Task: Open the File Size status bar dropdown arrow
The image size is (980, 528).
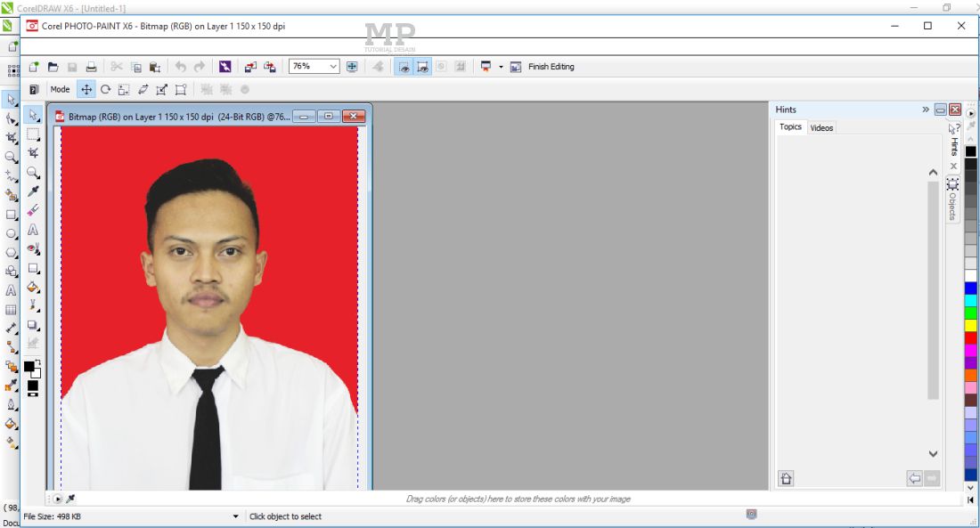Action: tap(235, 516)
